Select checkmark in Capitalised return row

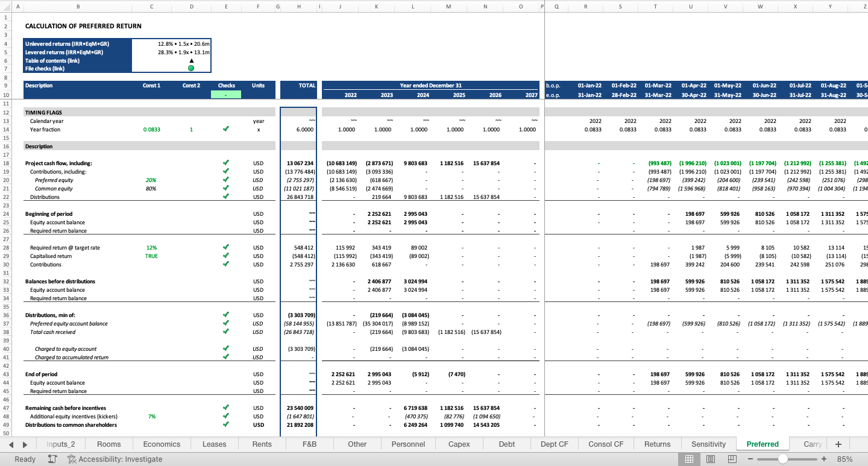click(226, 256)
